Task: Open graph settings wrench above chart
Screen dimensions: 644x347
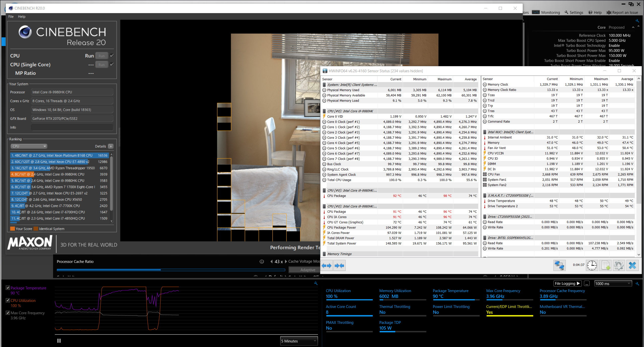Action: click(316, 283)
